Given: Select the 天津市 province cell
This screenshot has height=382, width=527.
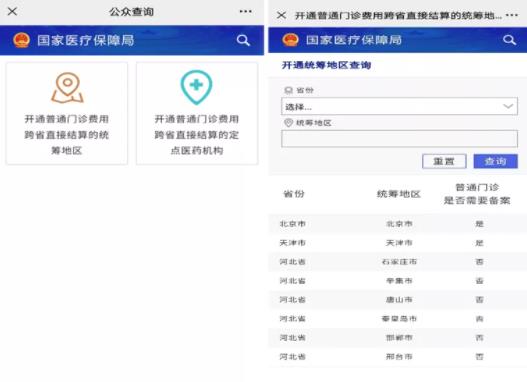Looking at the screenshot, I should pos(293,243).
